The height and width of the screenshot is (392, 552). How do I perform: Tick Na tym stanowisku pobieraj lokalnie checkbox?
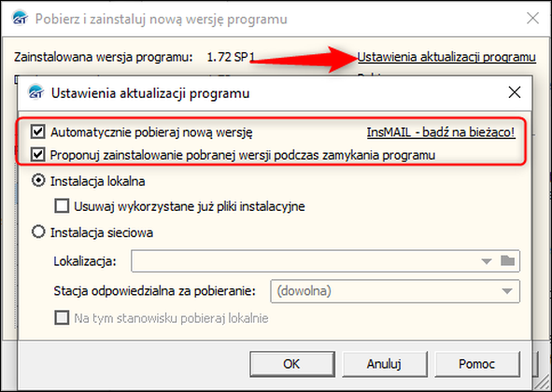62,317
